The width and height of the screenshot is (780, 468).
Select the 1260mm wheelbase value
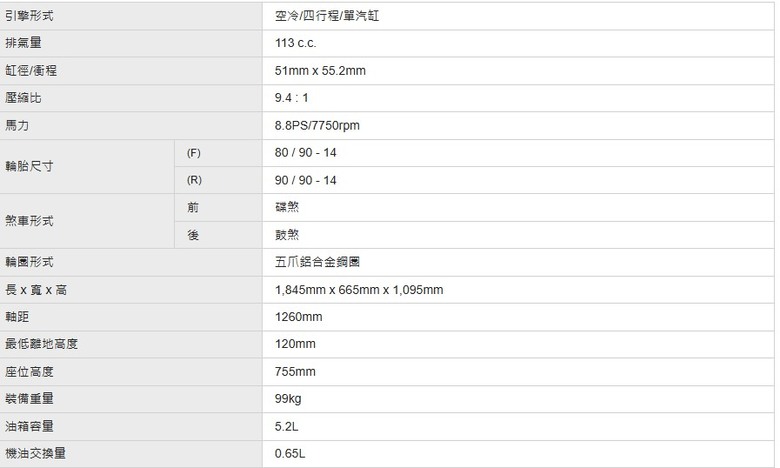[x=298, y=317]
